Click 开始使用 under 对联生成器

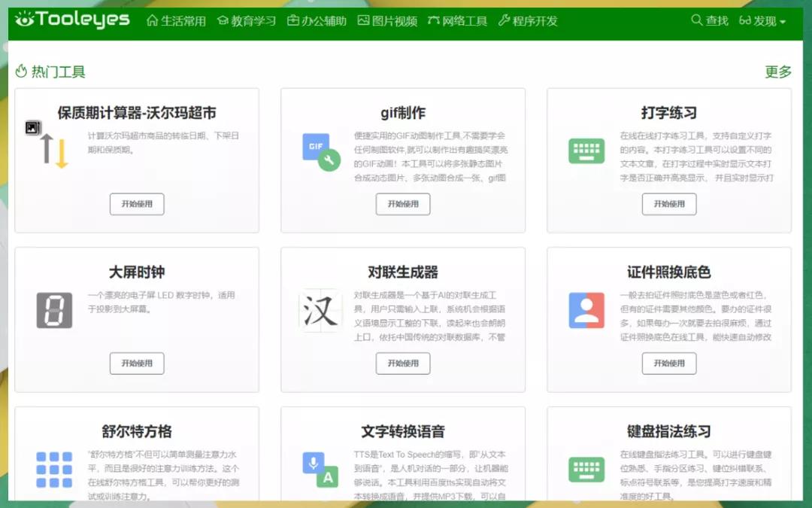(x=403, y=364)
